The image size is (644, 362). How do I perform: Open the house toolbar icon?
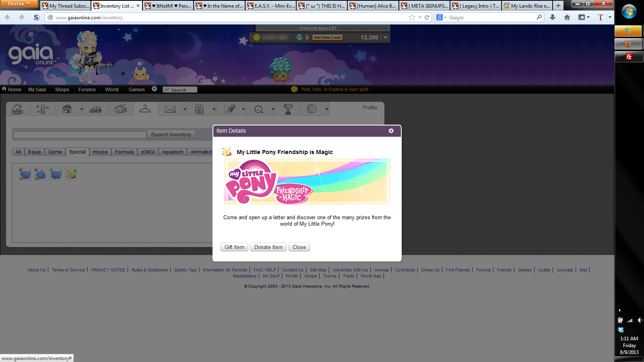click(x=67, y=109)
